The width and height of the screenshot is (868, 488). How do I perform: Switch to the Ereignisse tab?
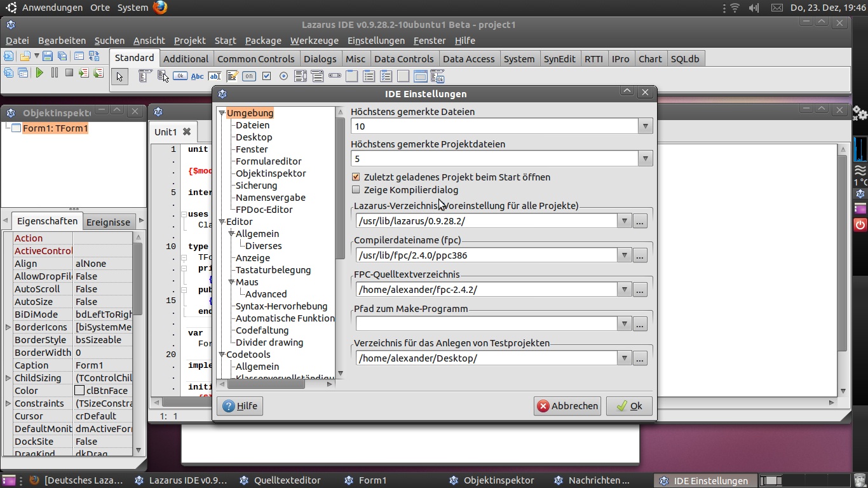tap(108, 222)
